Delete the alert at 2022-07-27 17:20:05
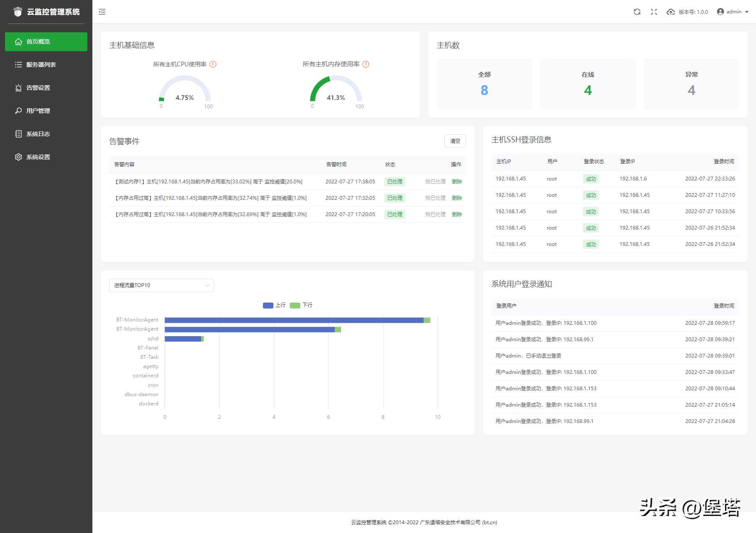This screenshot has height=533, width=756. pos(457,214)
